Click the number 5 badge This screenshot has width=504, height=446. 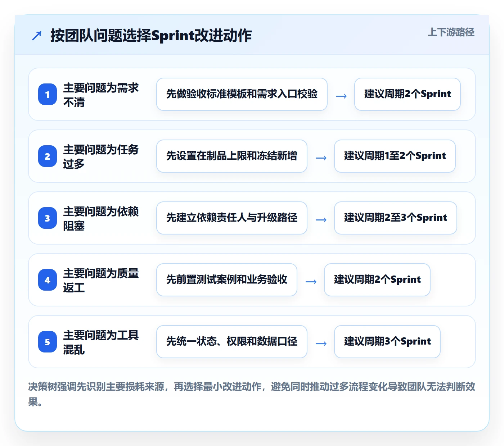[48, 342]
